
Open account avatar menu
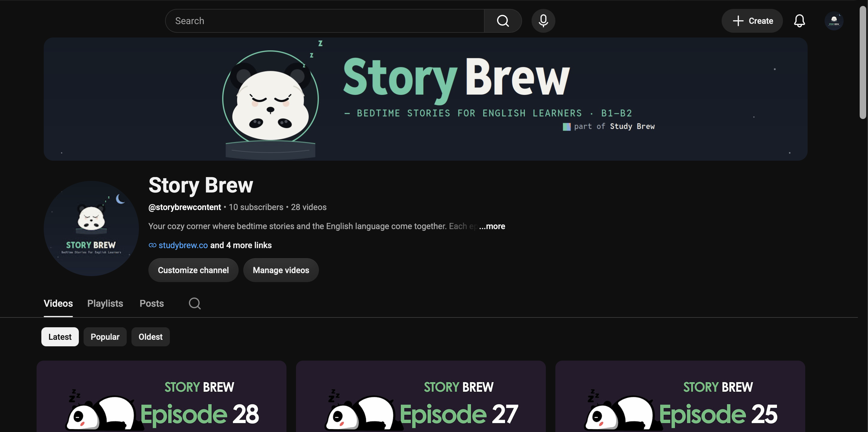pos(834,21)
